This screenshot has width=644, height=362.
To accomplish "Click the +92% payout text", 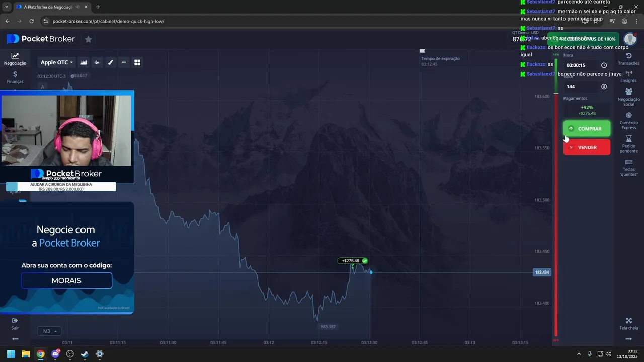I will [x=587, y=107].
